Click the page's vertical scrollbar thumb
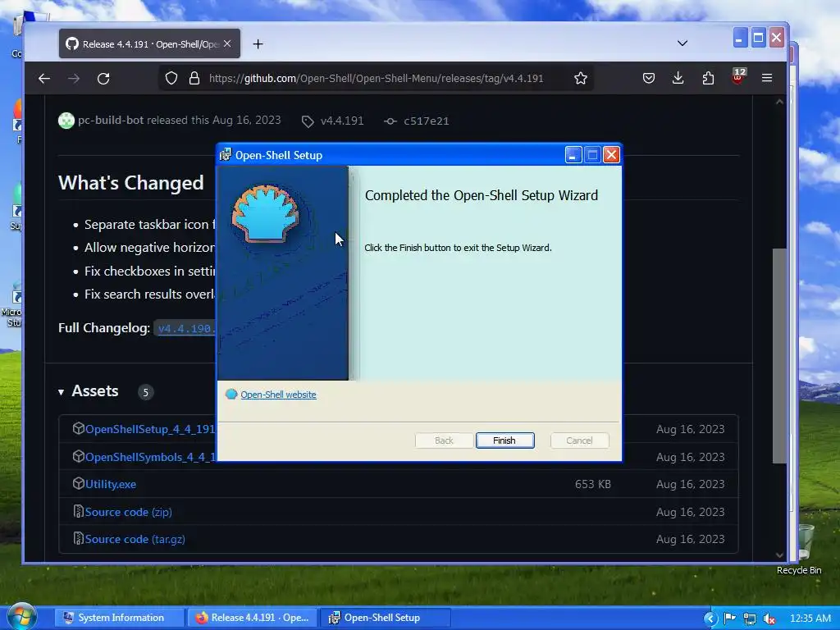Viewport: 840px width, 630px height. point(779,356)
